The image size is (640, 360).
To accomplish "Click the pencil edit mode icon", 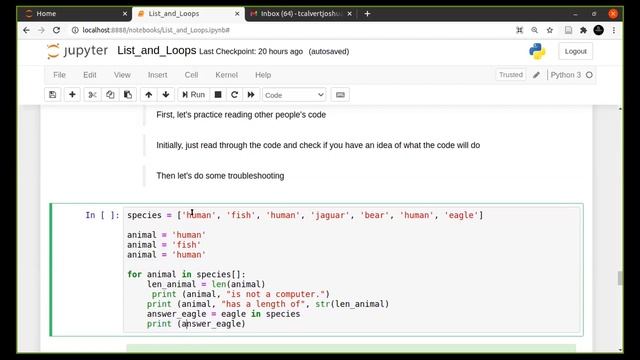I will tap(536, 75).
